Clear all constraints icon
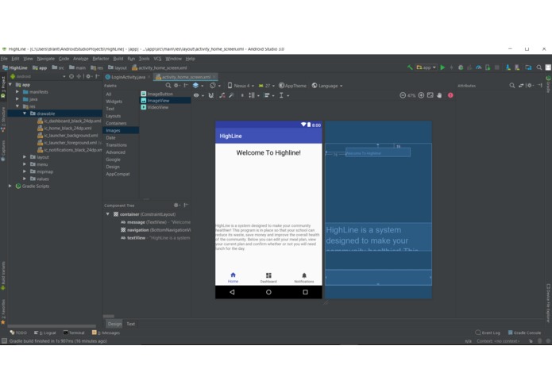 222,95
